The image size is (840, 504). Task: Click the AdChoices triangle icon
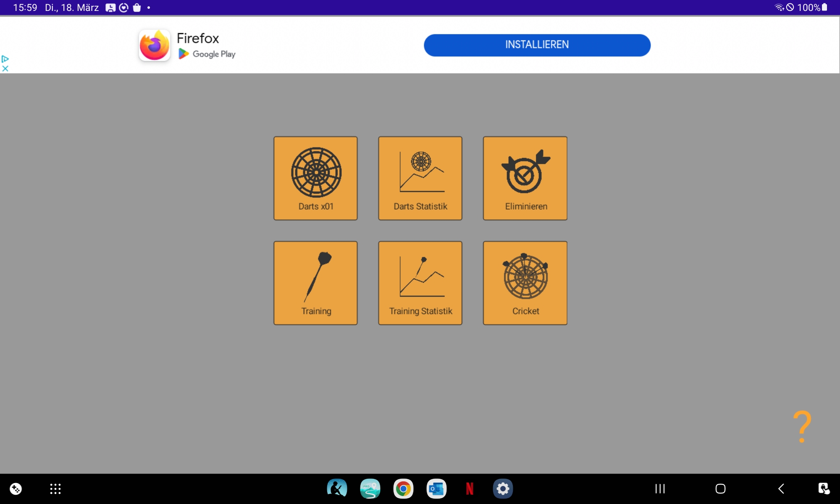click(x=5, y=59)
